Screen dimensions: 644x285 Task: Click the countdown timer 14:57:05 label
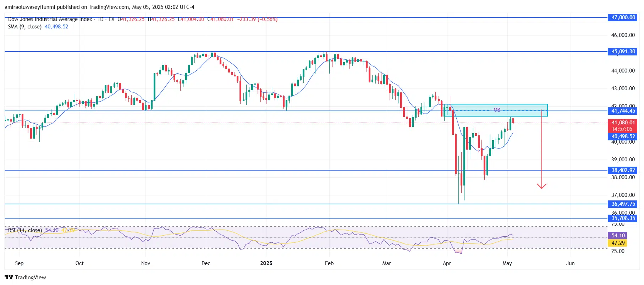pos(623,129)
